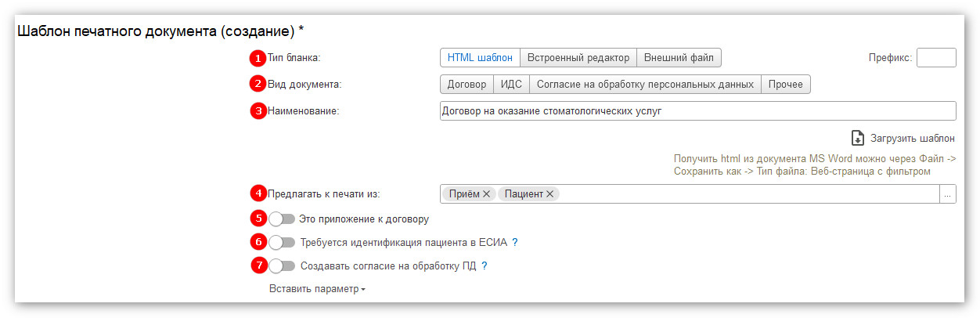Image resolution: width=980 pixels, height=318 pixels.
Task: Remove the Приём tag with its X
Action: pyautogui.click(x=486, y=193)
